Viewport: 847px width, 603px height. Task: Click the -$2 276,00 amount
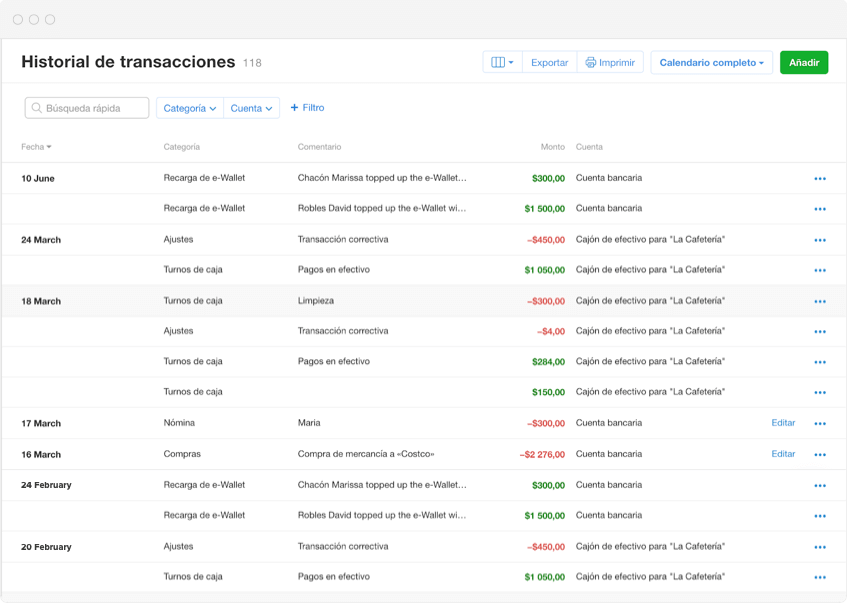tap(542, 454)
